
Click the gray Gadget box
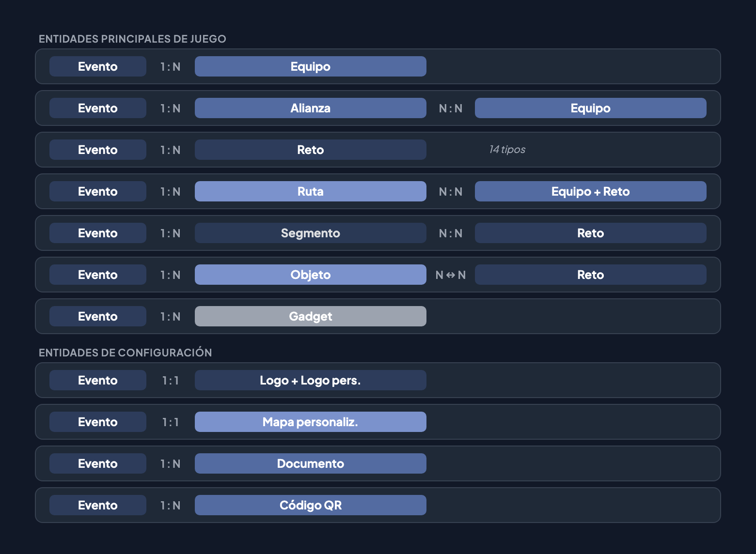coord(310,316)
